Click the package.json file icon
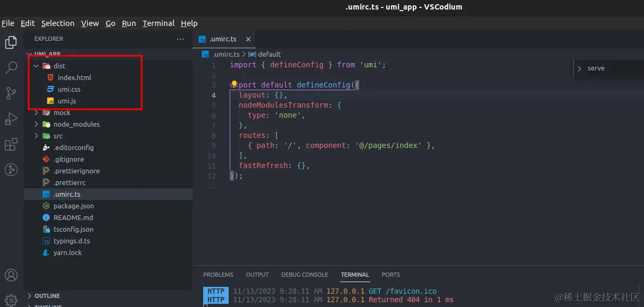The width and height of the screenshot is (644, 307). tap(46, 206)
